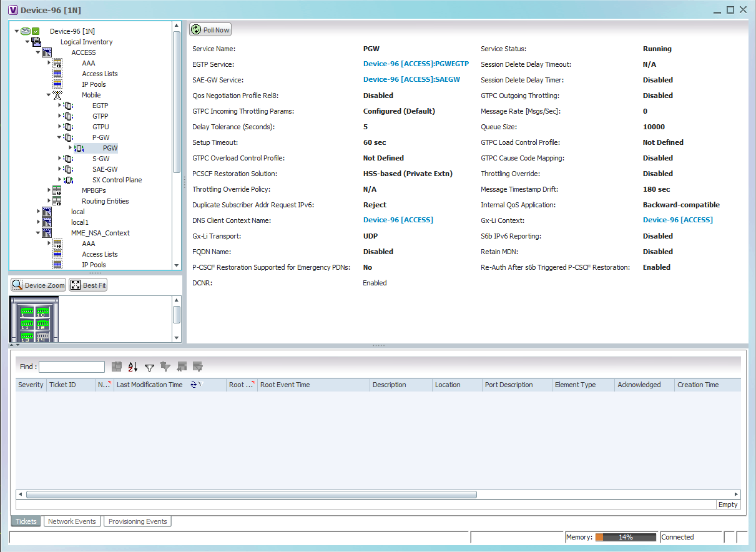Click the Logical Inventory printer-like icon
Viewport: 756px width, 552px height.
click(x=36, y=42)
